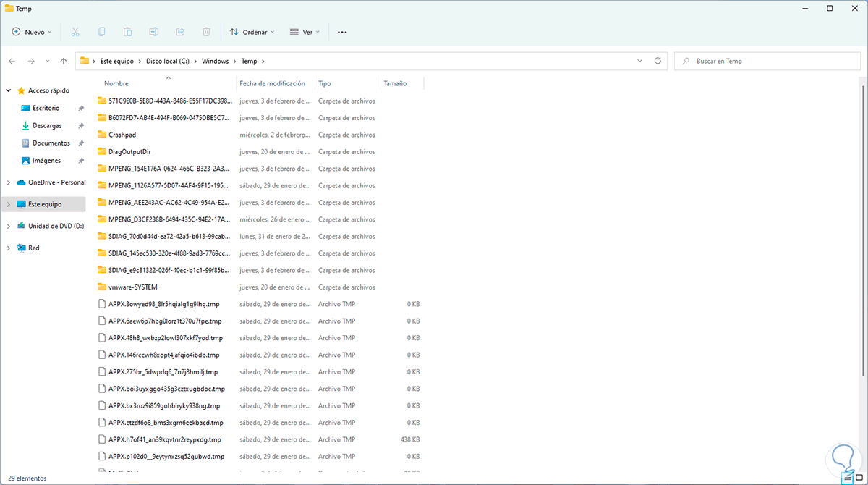Expand the OneDrive - Personal node
Image resolution: width=868 pixels, height=485 pixels.
[x=9, y=182]
